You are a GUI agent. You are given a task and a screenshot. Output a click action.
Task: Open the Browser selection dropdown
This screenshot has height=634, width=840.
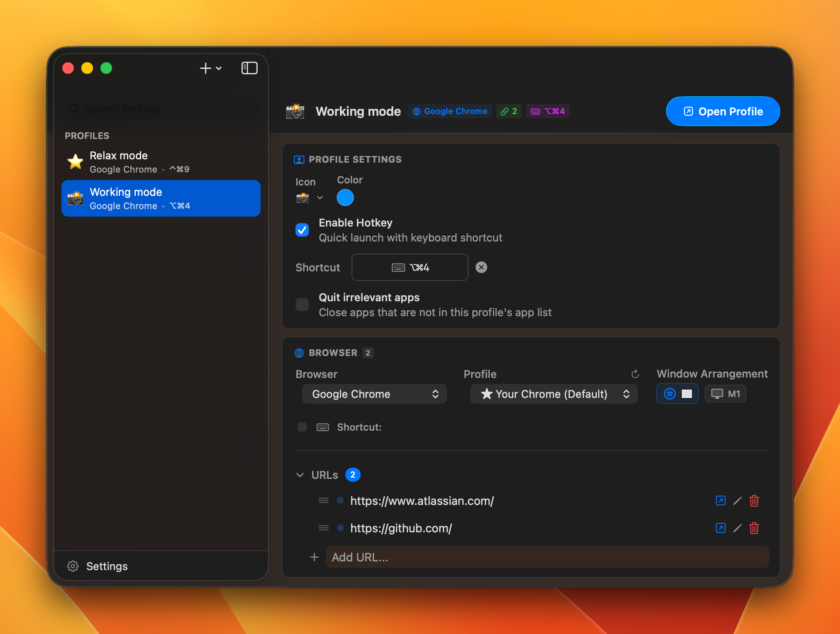pos(374,394)
